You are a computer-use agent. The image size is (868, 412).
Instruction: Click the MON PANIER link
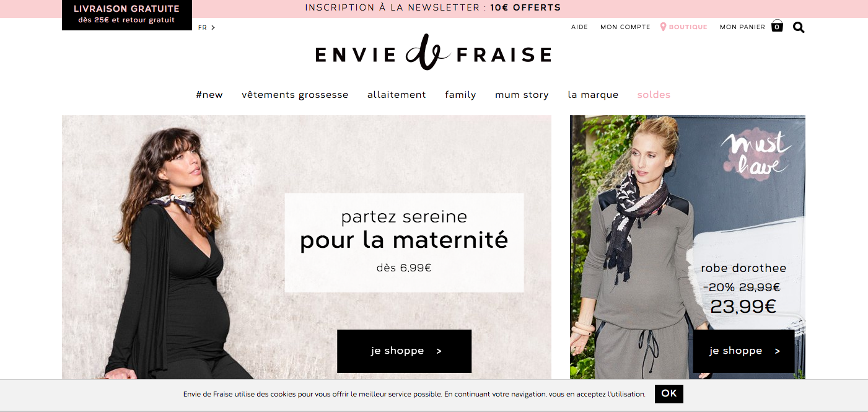point(742,27)
